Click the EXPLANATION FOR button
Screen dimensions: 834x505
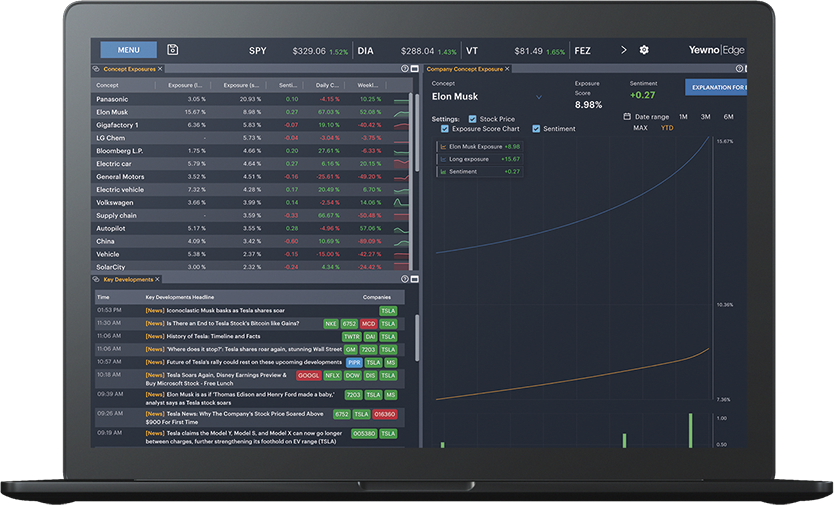point(716,87)
